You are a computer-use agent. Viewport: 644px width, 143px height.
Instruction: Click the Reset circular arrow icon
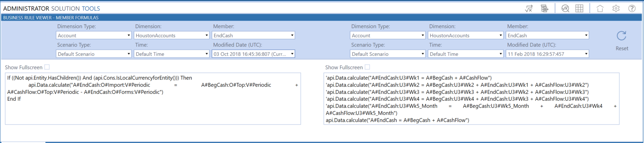[622, 36]
